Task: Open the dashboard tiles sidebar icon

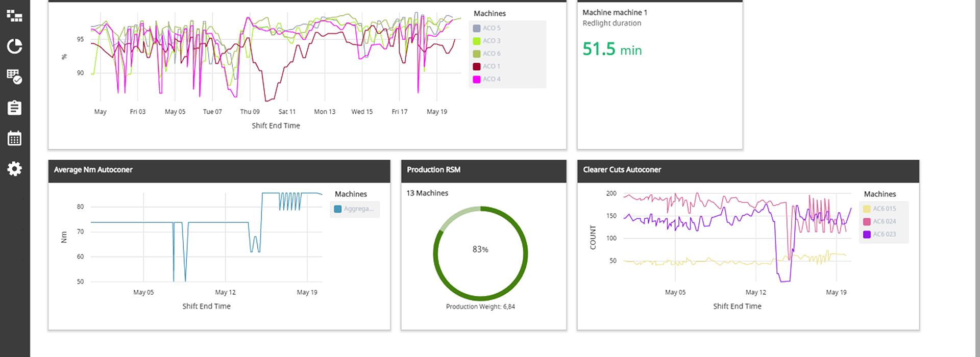Action: tap(14, 16)
